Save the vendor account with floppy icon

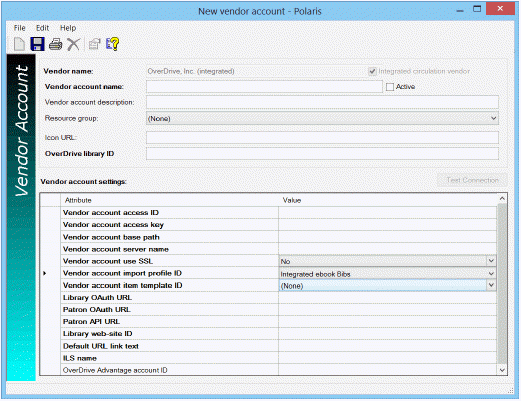point(37,44)
